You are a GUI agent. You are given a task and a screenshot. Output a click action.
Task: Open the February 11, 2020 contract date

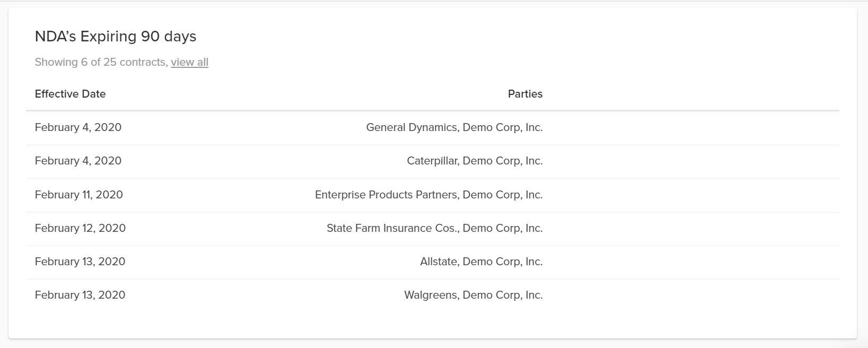click(x=79, y=195)
